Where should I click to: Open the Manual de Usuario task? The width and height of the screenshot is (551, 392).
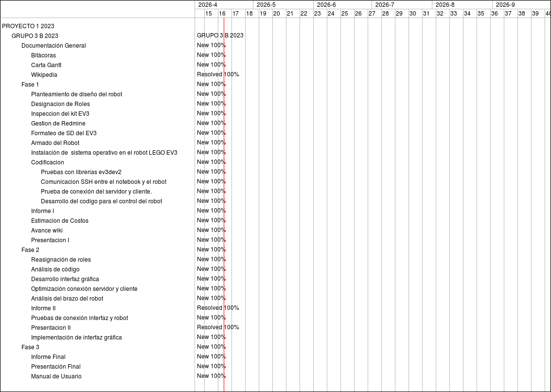point(56,376)
